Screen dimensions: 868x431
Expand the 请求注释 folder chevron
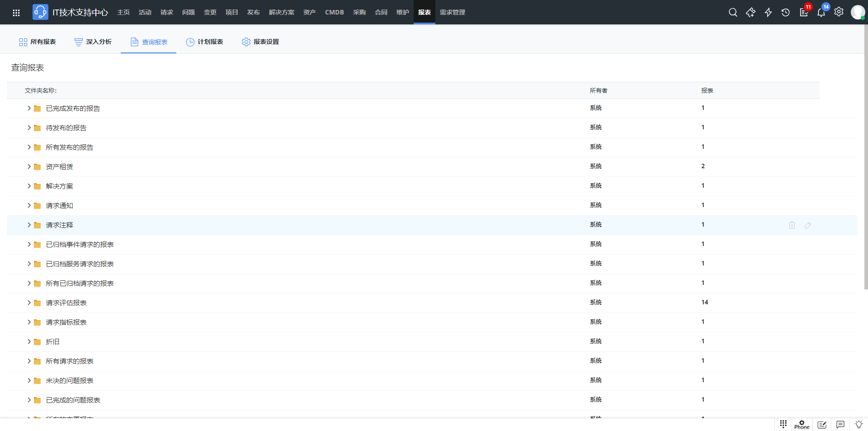pos(29,225)
